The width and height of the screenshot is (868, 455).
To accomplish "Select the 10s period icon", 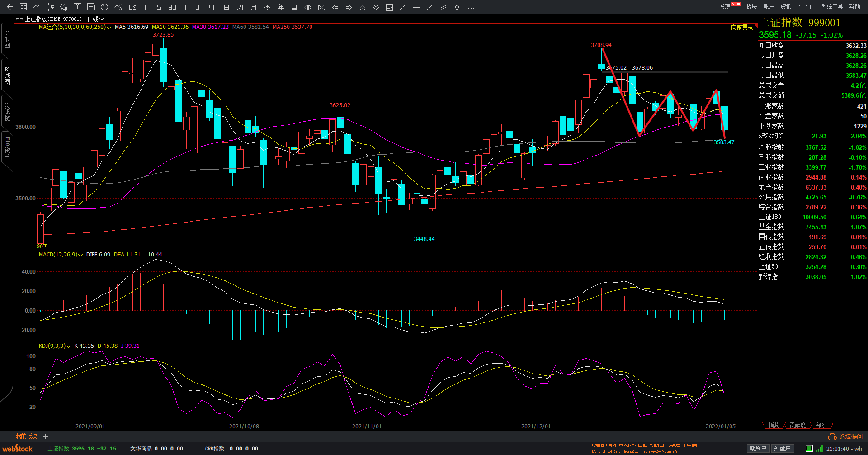I will click(x=132, y=7).
